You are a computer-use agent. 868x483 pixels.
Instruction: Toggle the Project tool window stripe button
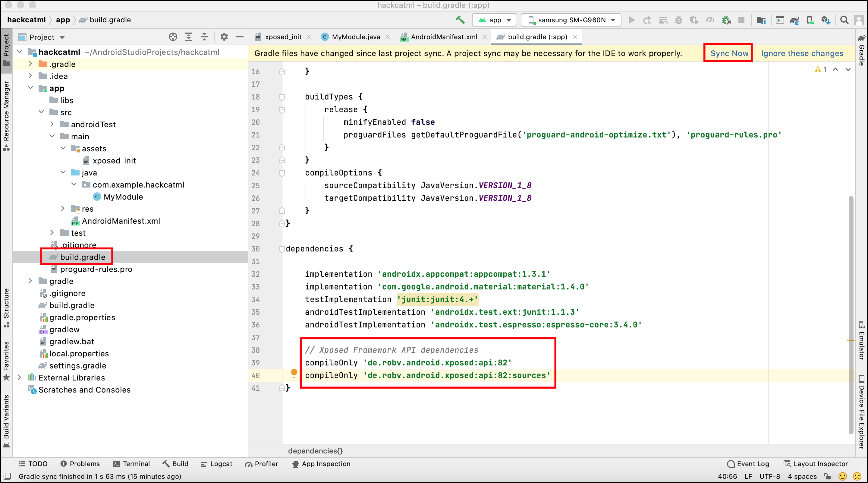[6, 50]
